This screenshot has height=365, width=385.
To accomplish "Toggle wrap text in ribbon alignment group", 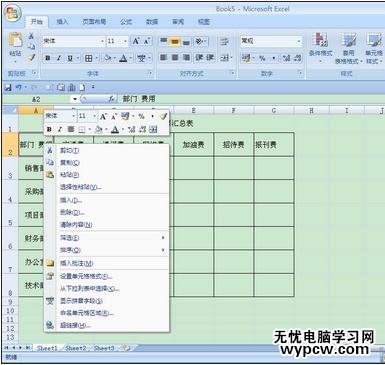I will pyautogui.click(x=224, y=41).
